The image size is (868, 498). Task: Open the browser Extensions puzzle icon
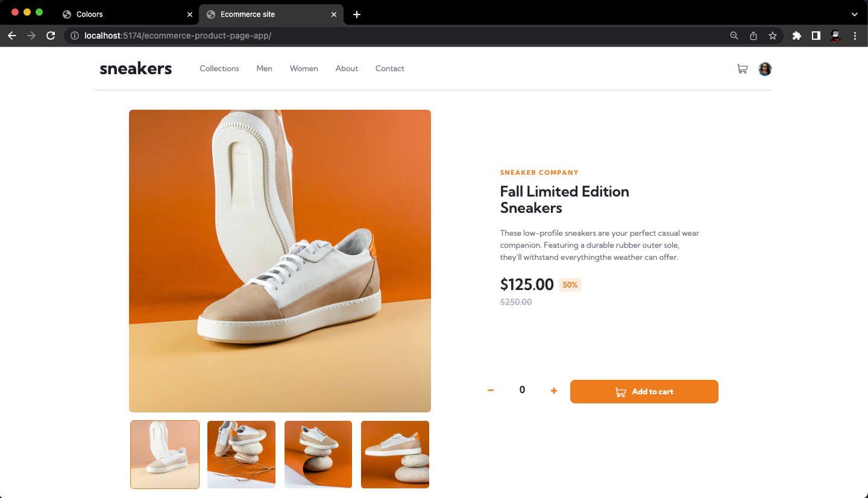[x=796, y=36]
